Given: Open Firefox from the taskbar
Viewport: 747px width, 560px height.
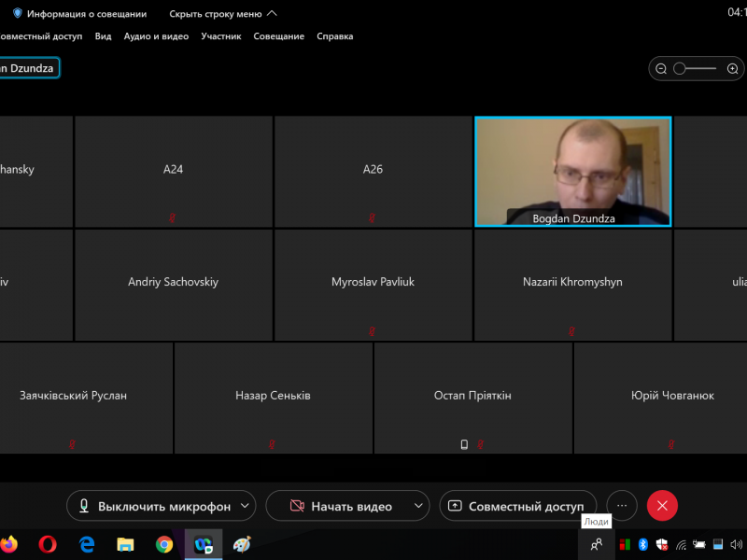Looking at the screenshot, I should (x=9, y=544).
